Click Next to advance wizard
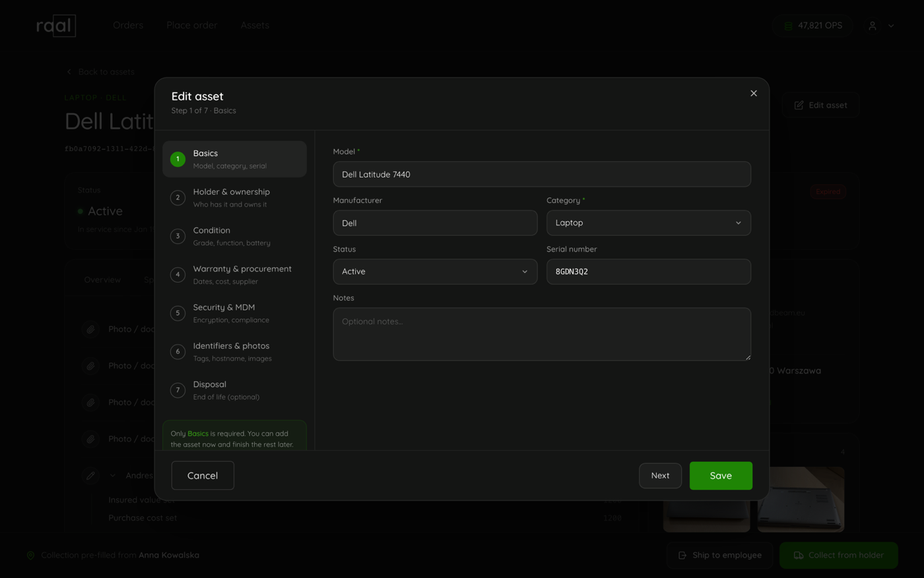The image size is (924, 578). pyautogui.click(x=660, y=476)
